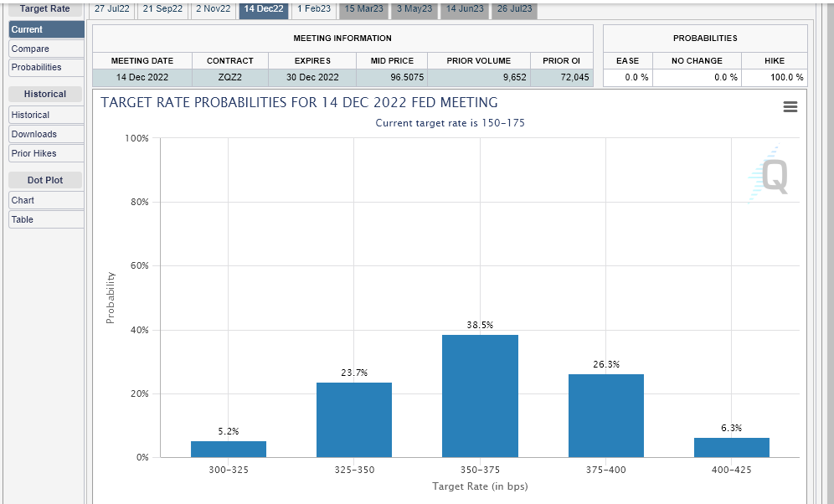View Prior Hikes in sidebar
The width and height of the screenshot is (834, 504).
click(46, 153)
